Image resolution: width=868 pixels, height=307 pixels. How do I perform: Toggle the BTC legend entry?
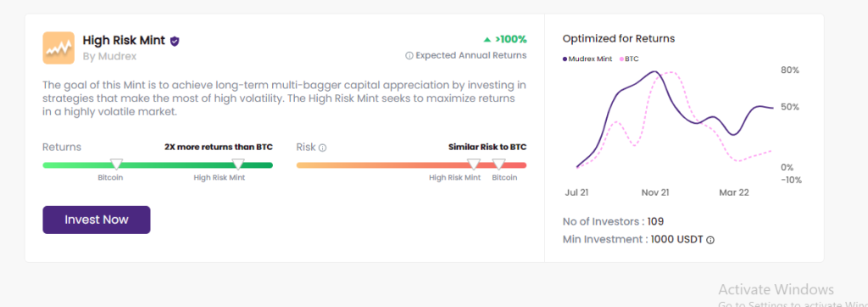tap(630, 59)
